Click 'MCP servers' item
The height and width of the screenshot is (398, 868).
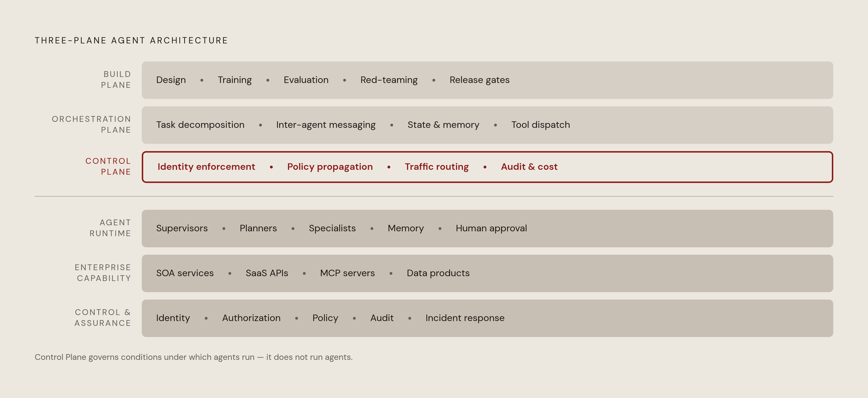(x=347, y=273)
